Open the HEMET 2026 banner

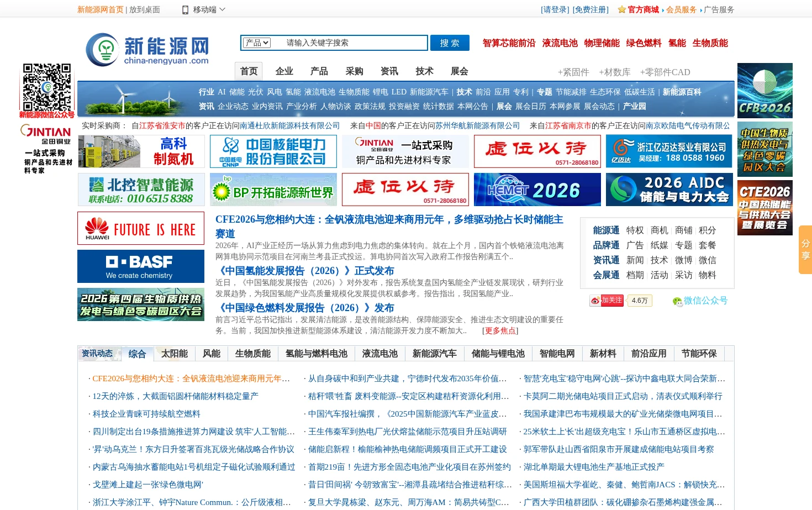pos(537,190)
